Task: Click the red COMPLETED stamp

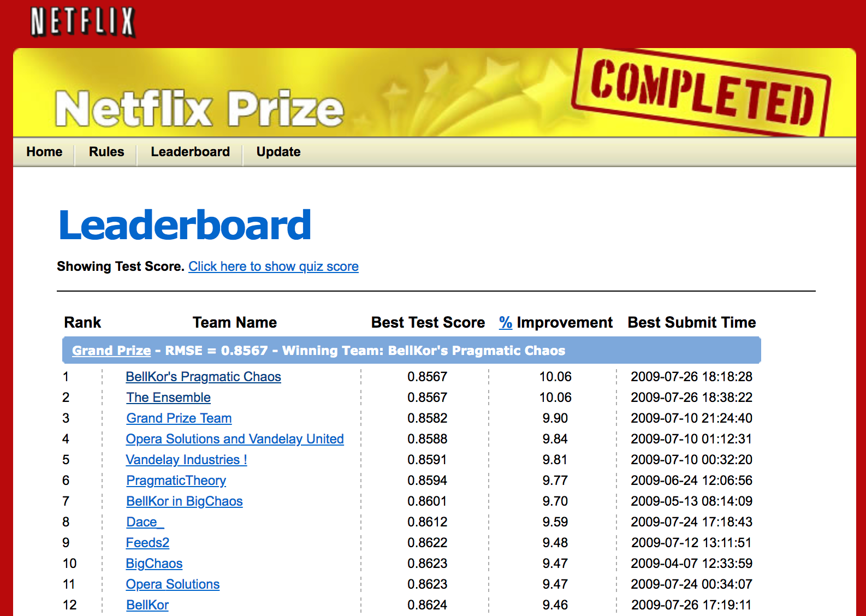Action: point(701,91)
